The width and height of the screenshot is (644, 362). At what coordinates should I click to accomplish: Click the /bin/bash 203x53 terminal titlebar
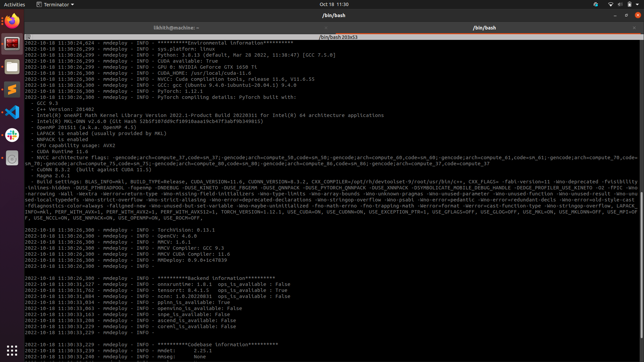tap(338, 37)
